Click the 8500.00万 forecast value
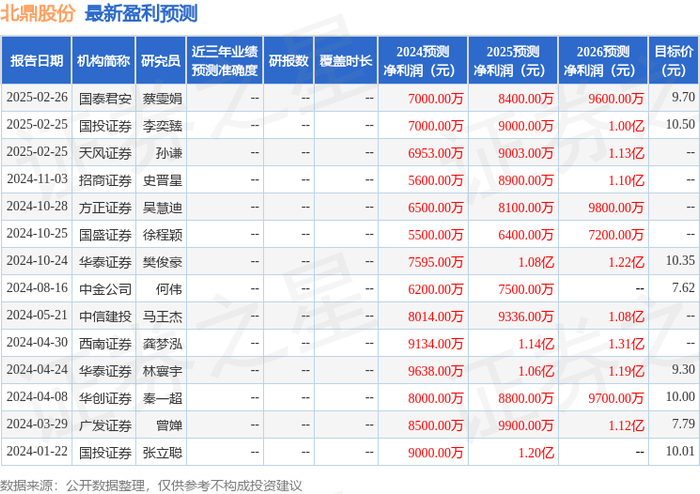700x494 pixels. point(435,425)
